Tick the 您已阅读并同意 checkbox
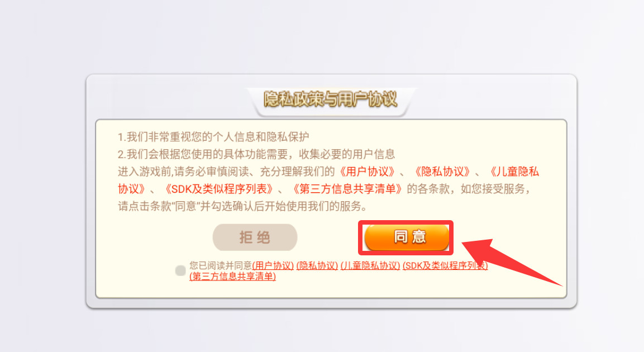The height and width of the screenshot is (352, 644). [180, 270]
